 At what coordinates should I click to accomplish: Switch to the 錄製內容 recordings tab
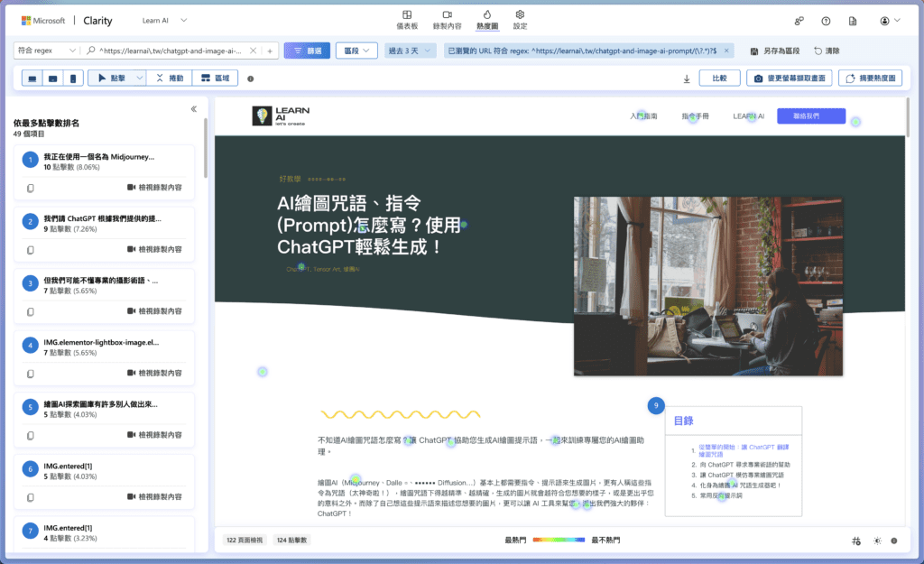pyautogui.click(x=447, y=19)
